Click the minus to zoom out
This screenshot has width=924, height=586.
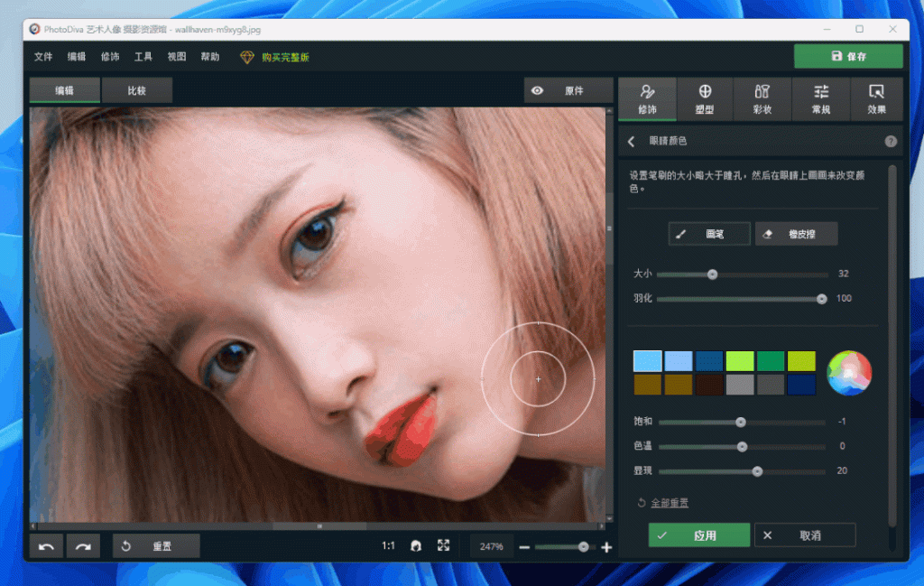525,546
